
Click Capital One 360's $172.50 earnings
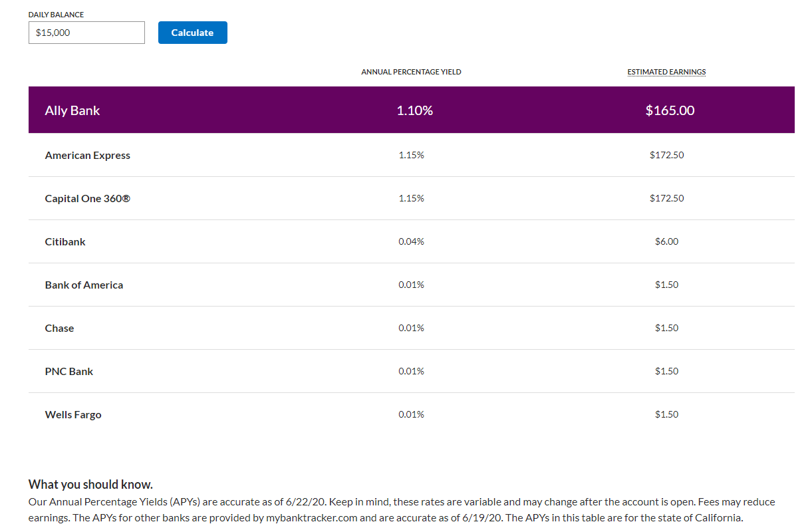coord(666,198)
